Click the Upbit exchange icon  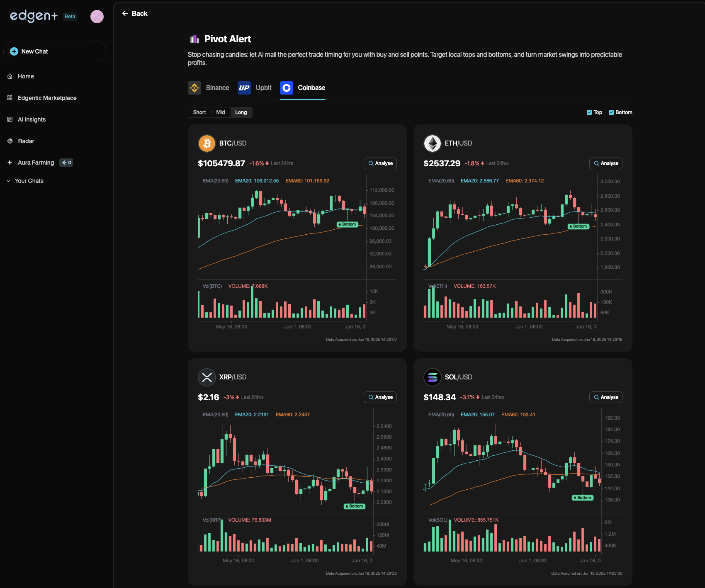pyautogui.click(x=244, y=88)
